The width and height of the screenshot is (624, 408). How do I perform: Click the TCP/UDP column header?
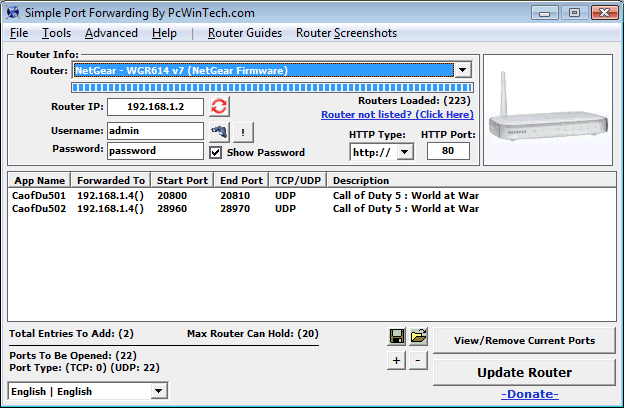(x=298, y=180)
